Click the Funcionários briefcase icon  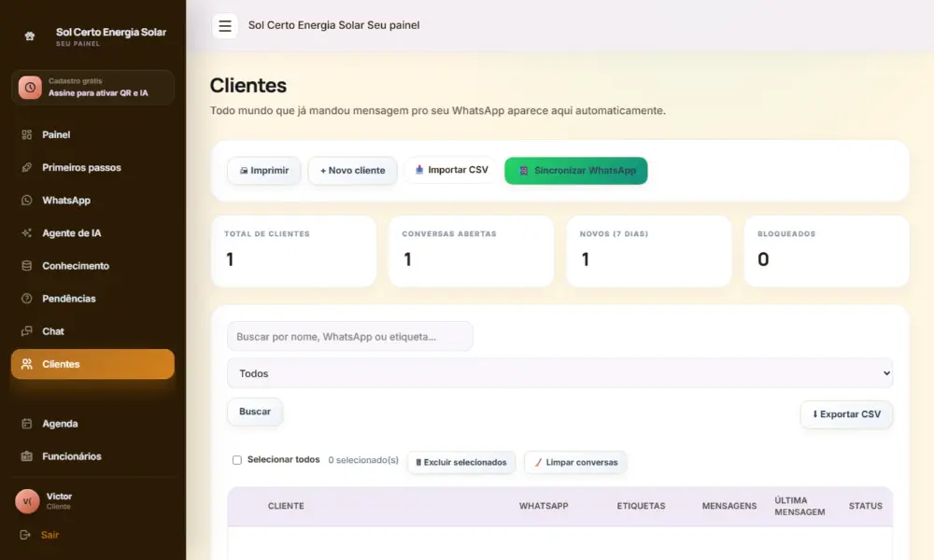[x=27, y=455]
